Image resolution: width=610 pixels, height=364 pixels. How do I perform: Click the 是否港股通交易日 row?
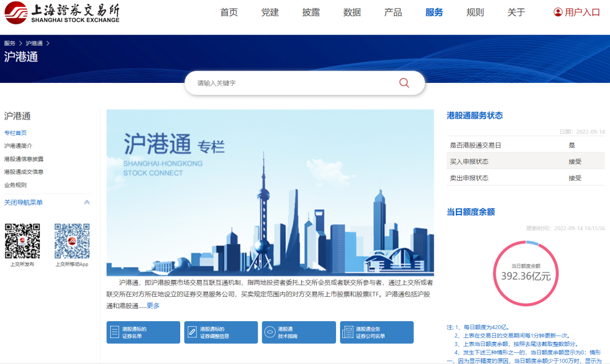pyautogui.click(x=526, y=145)
